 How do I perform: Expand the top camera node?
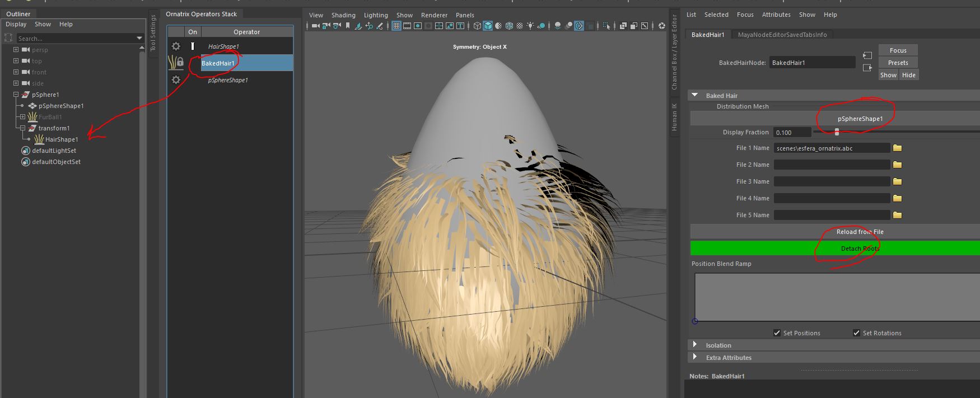[16, 61]
